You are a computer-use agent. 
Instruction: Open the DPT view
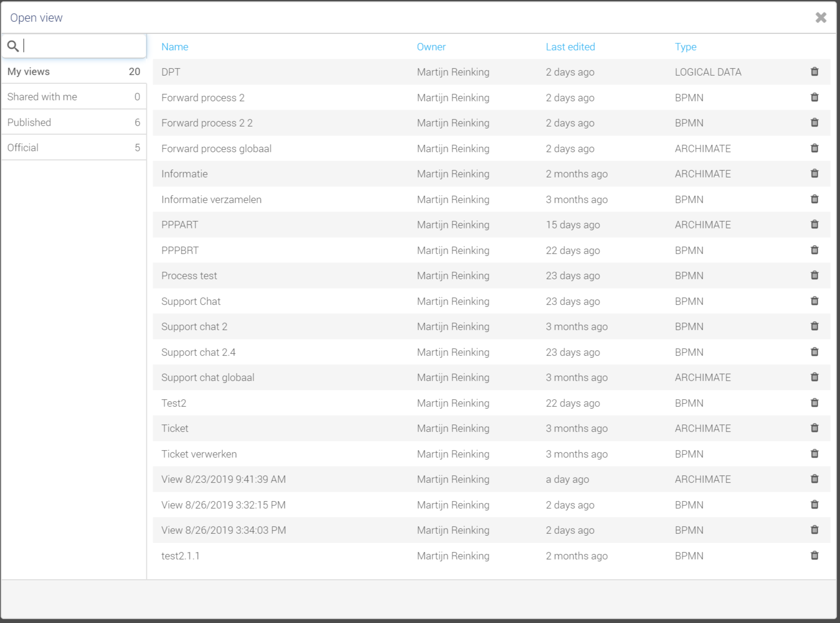(171, 72)
